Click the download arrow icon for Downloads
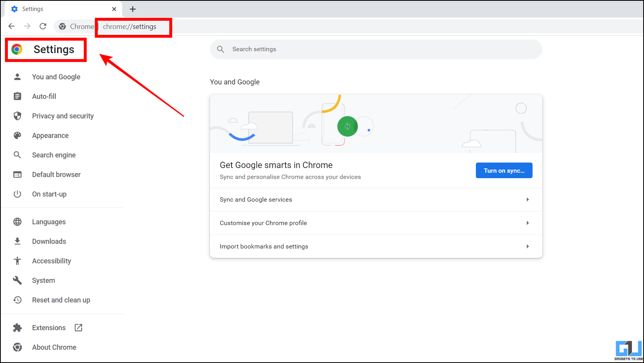644x363 pixels. coord(17,241)
